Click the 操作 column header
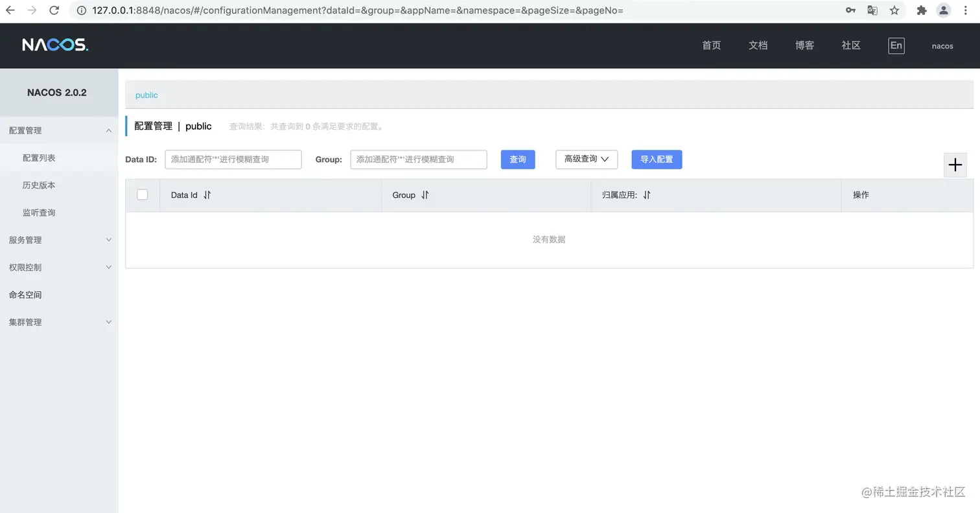Screen dimensions: 980x513 click(861, 195)
